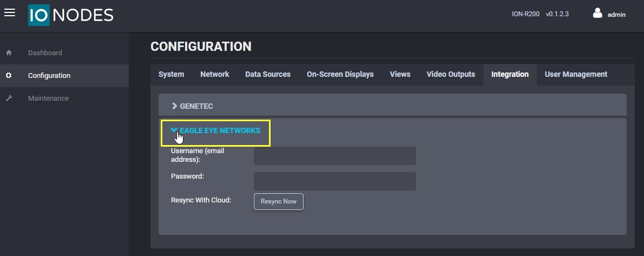Click the Username email address field
This screenshot has height=256, width=644.
(334, 156)
